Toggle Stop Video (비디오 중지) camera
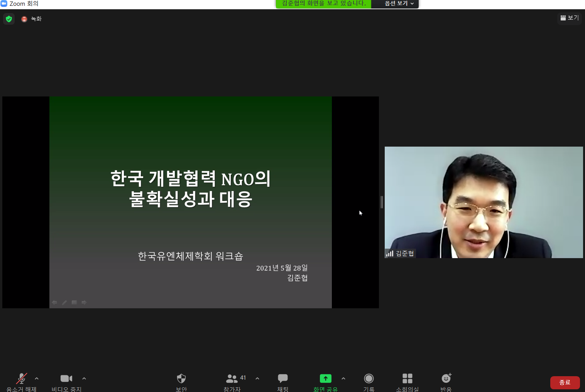The height and width of the screenshot is (392, 585). point(66,378)
